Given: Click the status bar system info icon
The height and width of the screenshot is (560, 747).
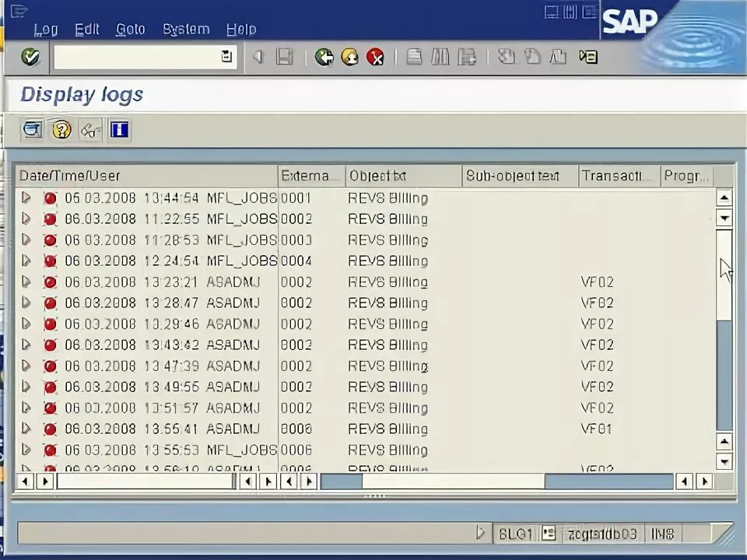Looking at the screenshot, I should click(549, 533).
